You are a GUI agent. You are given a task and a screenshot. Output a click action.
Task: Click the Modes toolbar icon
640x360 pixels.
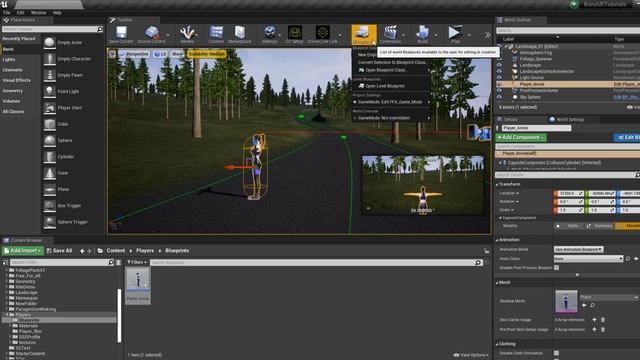point(187,34)
